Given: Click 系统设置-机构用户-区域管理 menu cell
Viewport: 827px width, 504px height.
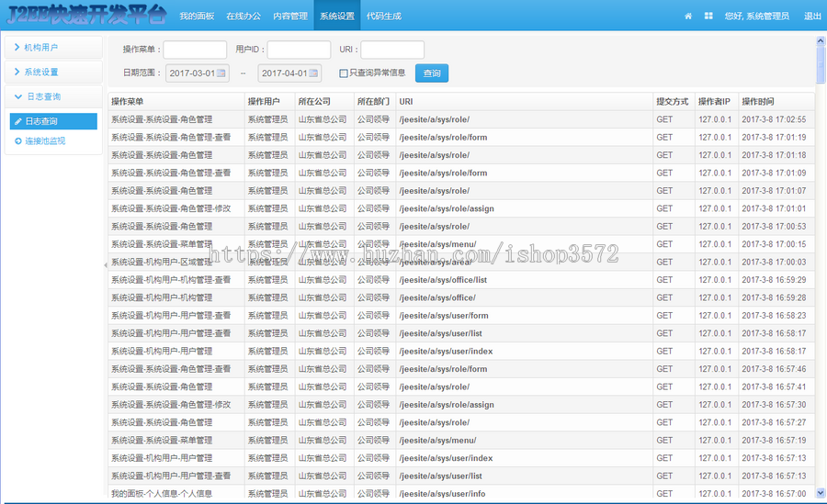Looking at the screenshot, I should tap(162, 262).
